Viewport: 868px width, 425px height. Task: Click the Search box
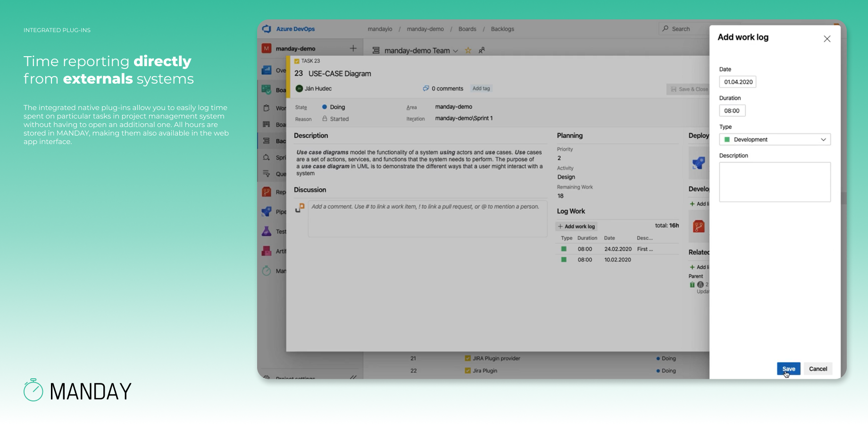click(x=684, y=29)
